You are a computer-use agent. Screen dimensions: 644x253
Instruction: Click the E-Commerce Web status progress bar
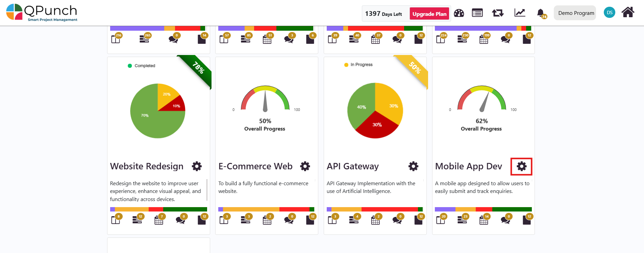click(266, 209)
